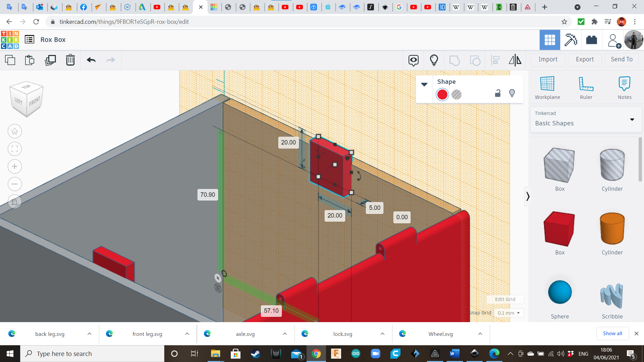
Task: Open File Explorer in the taskbar
Action: click(x=215, y=354)
